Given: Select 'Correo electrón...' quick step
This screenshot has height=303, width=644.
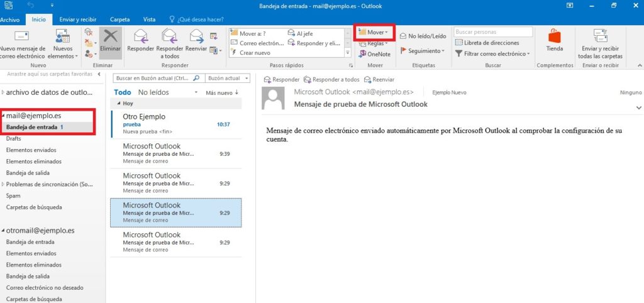Looking at the screenshot, I should pyautogui.click(x=257, y=43).
